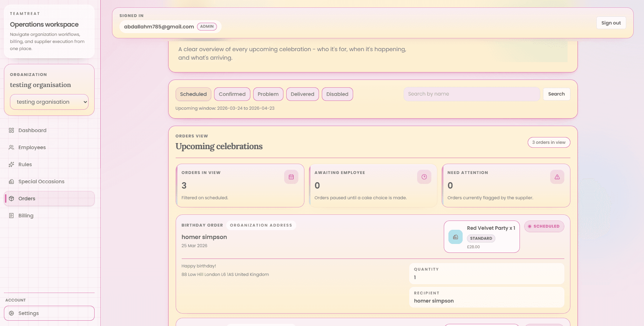The height and width of the screenshot is (326, 644).
Task: Open the Settings section
Action: click(28, 313)
